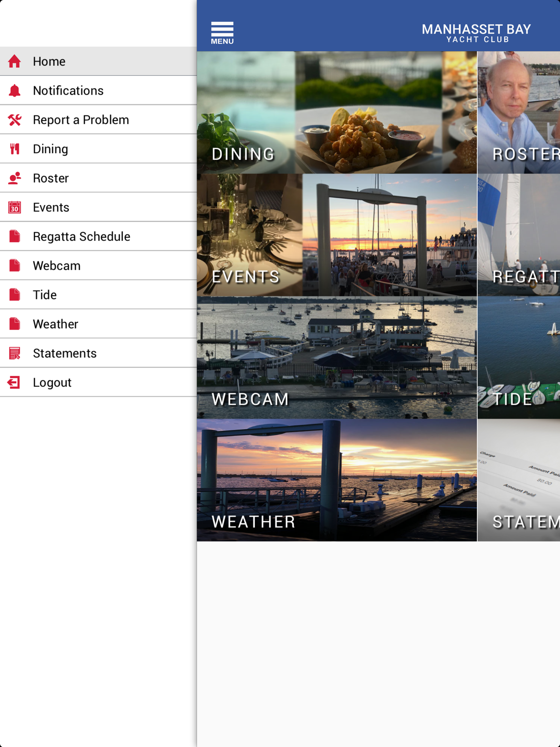The width and height of the screenshot is (560, 747).
Task: Click the Webcam document icon
Action: point(14,265)
